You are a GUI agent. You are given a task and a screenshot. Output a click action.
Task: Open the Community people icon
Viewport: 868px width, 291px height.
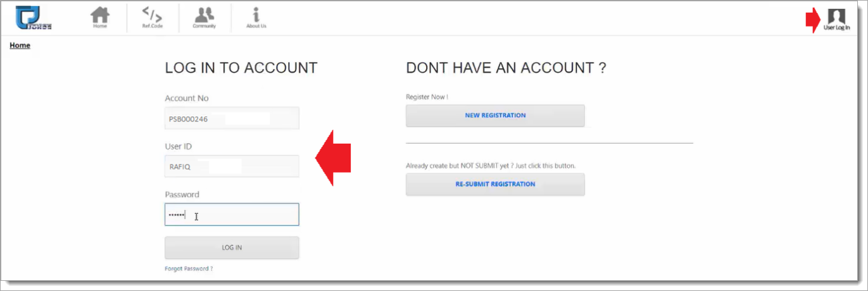click(x=204, y=17)
